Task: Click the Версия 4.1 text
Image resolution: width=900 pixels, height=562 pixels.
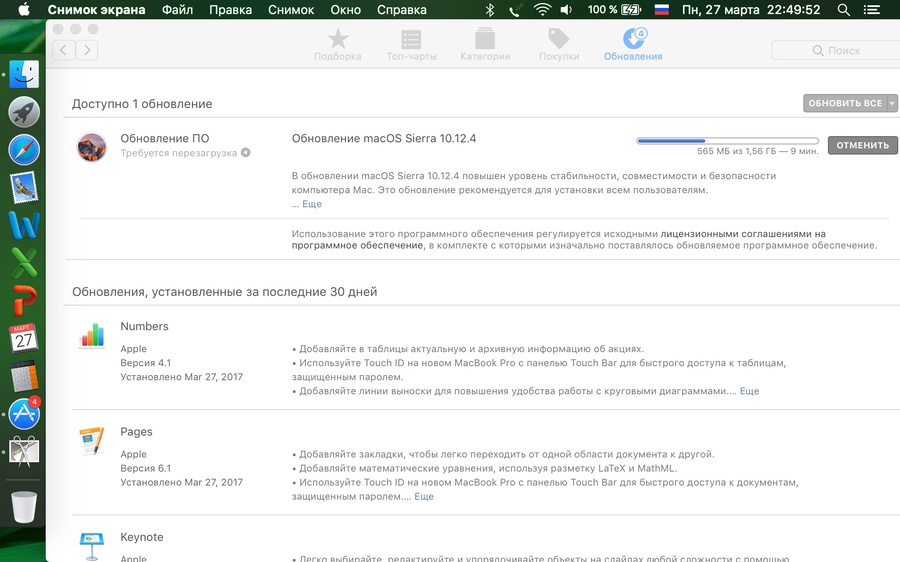Action: click(x=145, y=363)
